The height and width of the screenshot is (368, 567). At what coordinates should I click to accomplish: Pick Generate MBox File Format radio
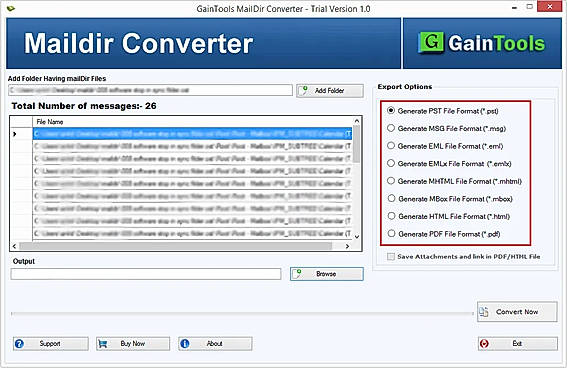(x=391, y=198)
